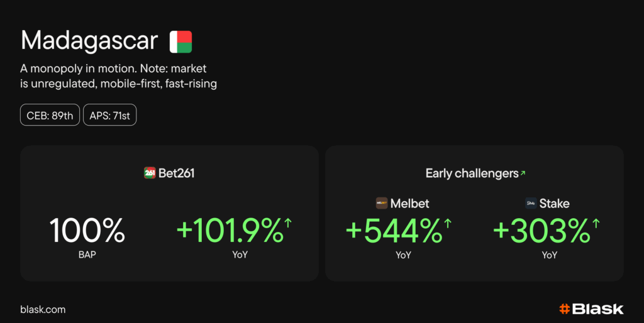Click the Melbet logo icon

(382, 203)
